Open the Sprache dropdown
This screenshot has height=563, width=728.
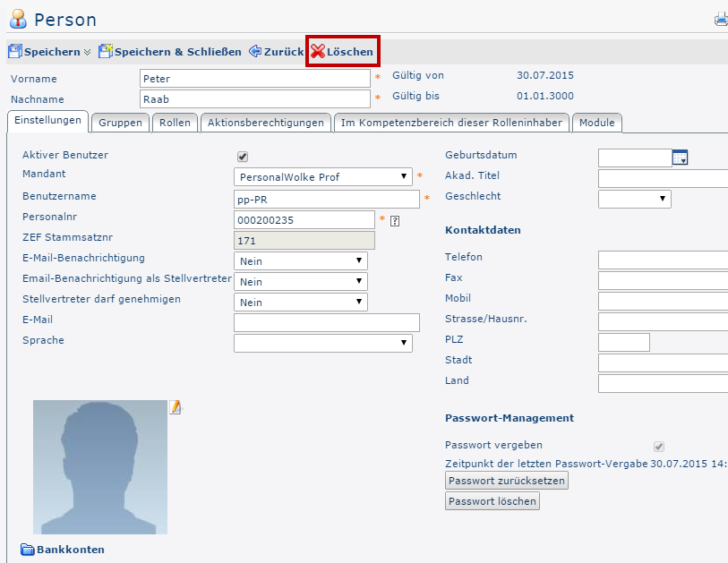pos(323,343)
